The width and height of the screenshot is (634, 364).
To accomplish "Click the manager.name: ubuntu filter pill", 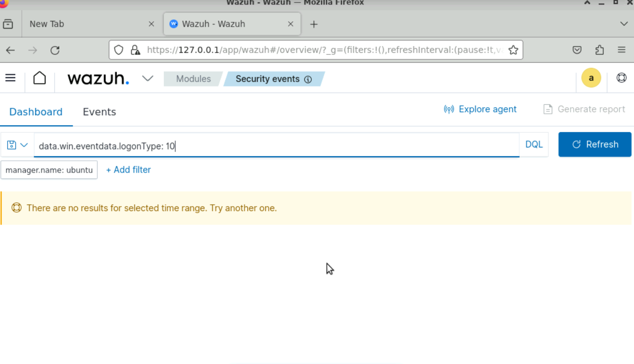I will (x=49, y=170).
